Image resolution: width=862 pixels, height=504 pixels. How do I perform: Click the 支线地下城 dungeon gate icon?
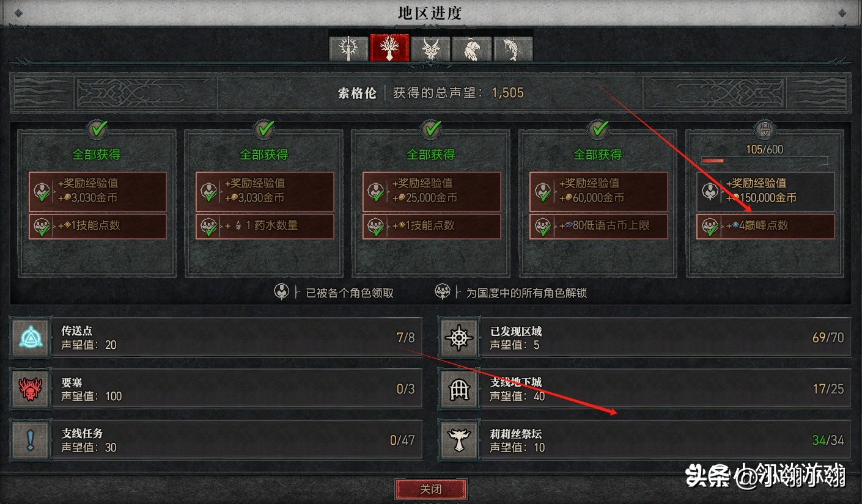(x=459, y=389)
